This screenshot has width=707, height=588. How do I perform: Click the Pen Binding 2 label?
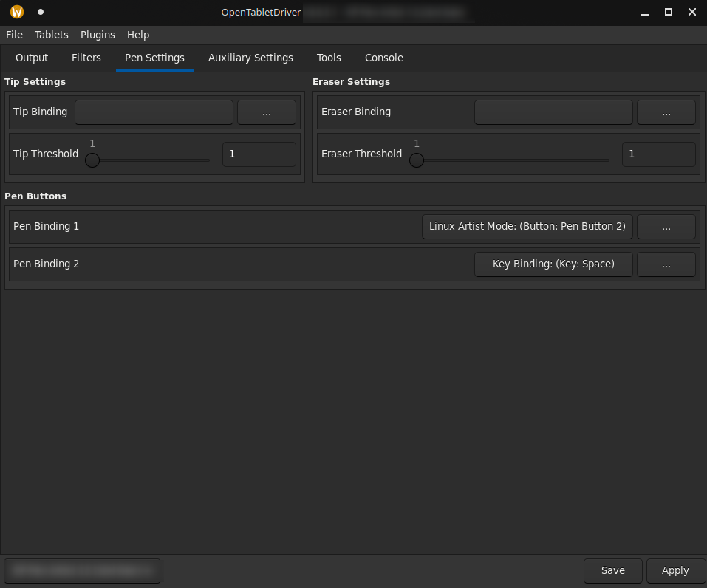click(46, 264)
